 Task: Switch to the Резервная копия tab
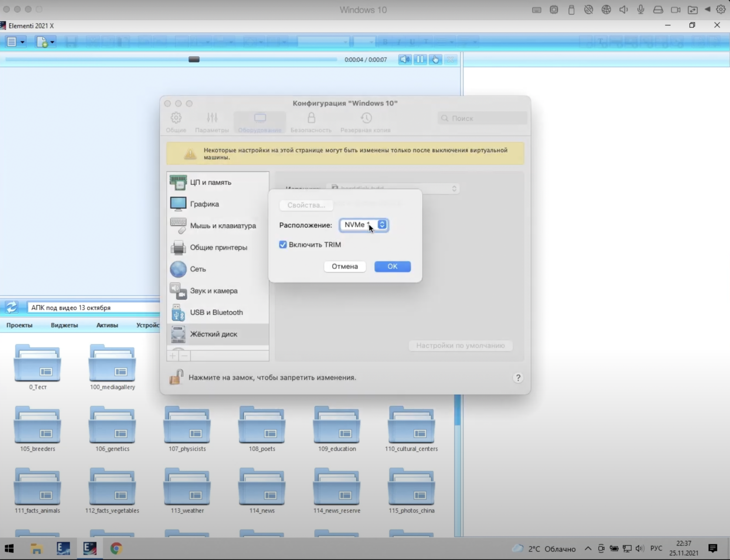coord(366,122)
